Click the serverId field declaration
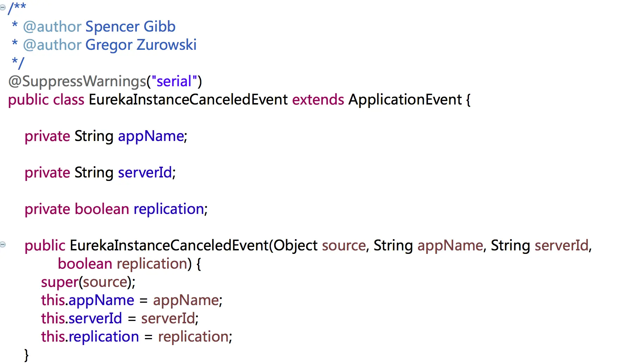The image size is (627, 364). coord(145,173)
